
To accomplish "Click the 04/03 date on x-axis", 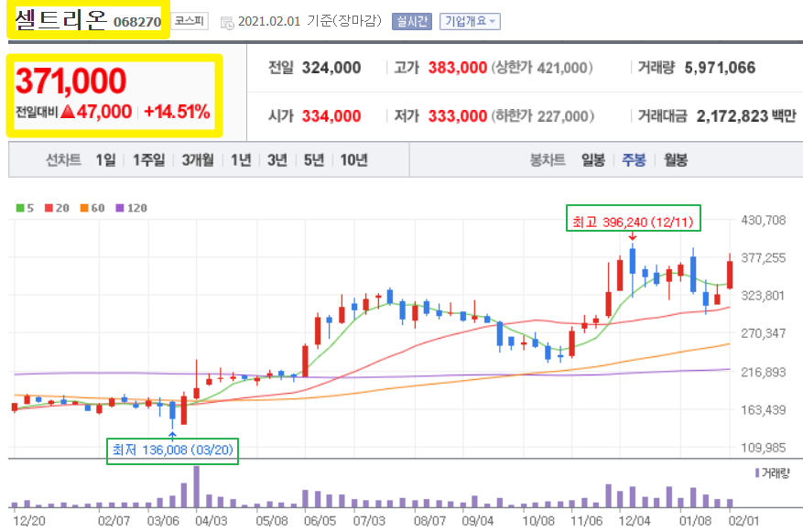I will (211, 521).
